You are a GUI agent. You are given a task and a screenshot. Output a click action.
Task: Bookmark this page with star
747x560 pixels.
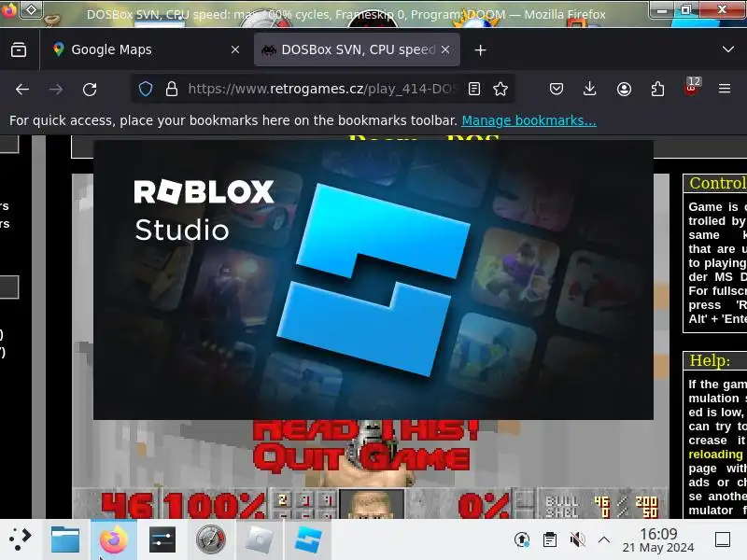(x=500, y=89)
